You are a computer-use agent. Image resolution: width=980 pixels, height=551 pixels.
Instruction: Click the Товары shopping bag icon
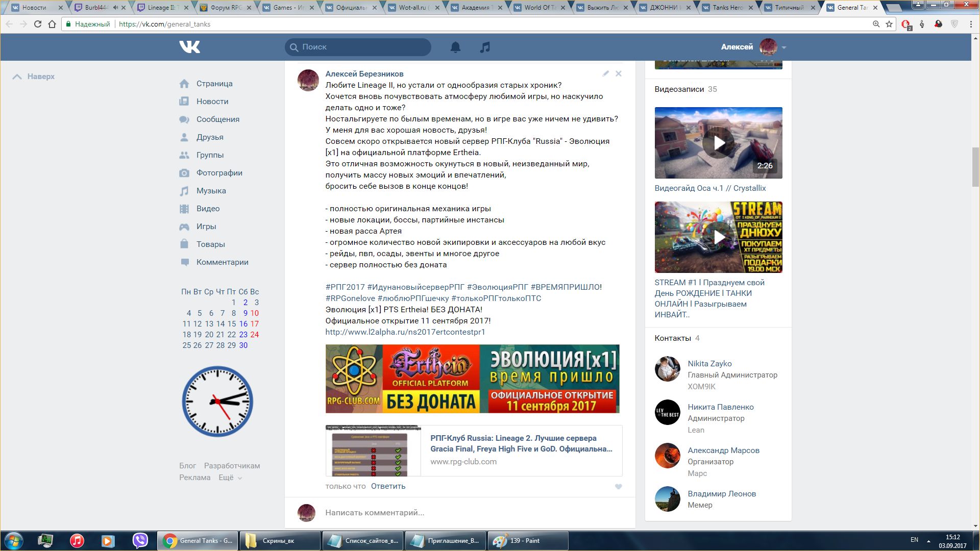(x=184, y=244)
